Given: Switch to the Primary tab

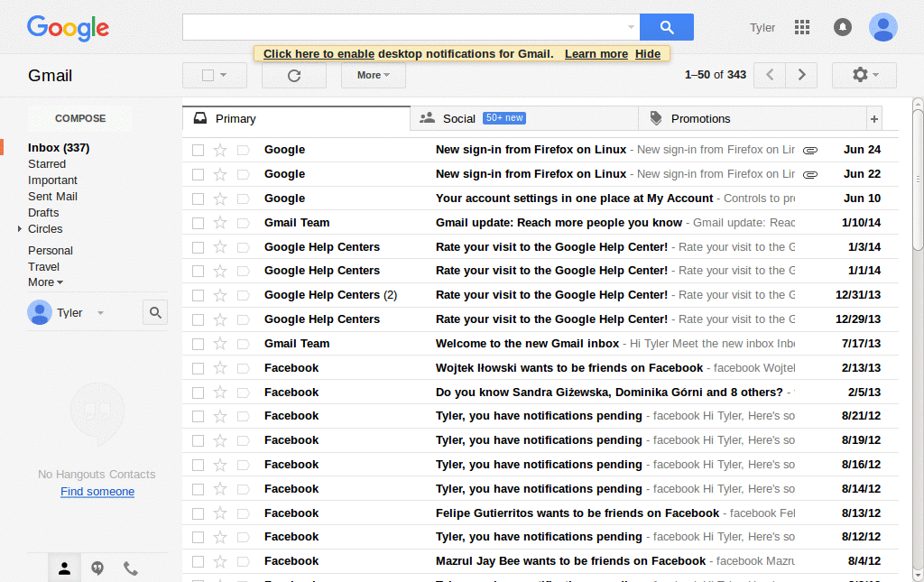Looking at the screenshot, I should 296,119.
